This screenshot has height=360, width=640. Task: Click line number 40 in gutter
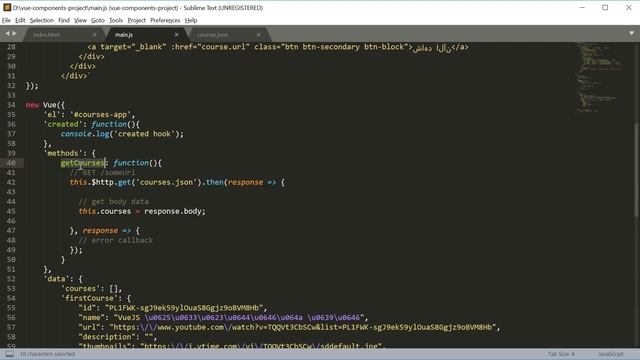point(11,163)
